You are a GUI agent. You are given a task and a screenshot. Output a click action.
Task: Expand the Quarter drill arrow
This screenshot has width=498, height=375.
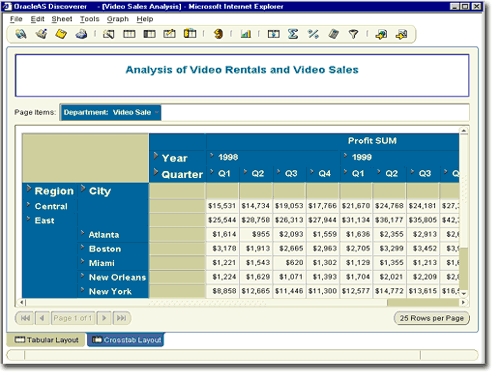pos(156,172)
